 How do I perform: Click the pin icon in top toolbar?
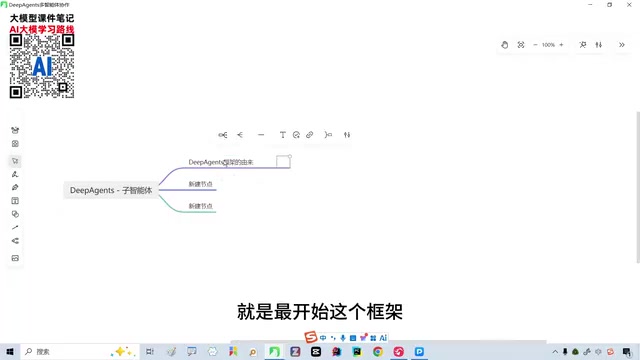pyautogui.click(x=583, y=45)
